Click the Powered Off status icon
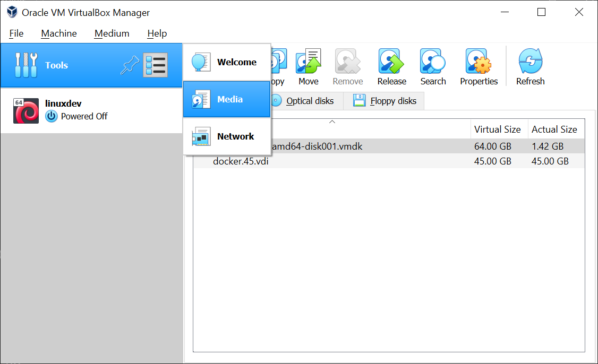The height and width of the screenshot is (364, 598). (x=51, y=116)
